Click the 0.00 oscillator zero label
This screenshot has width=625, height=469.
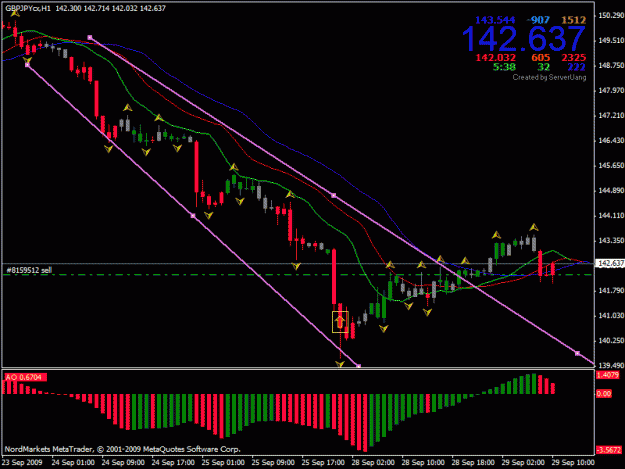(x=603, y=394)
